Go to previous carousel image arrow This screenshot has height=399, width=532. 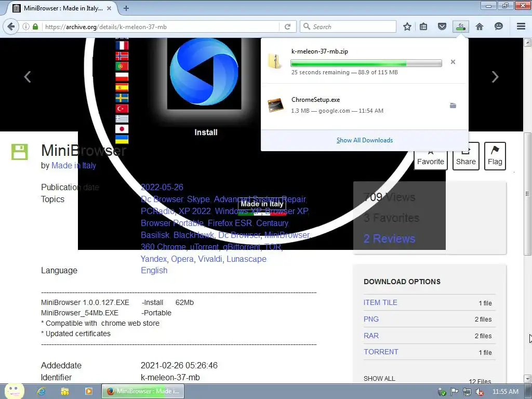point(28,77)
